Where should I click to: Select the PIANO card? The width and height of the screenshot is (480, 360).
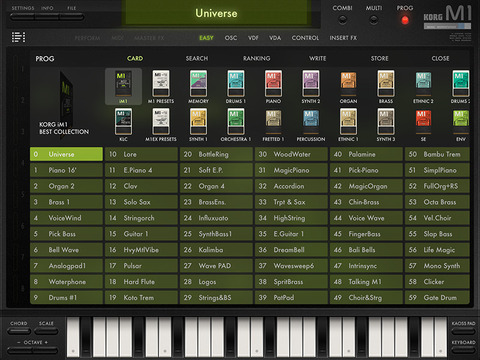coord(273,87)
